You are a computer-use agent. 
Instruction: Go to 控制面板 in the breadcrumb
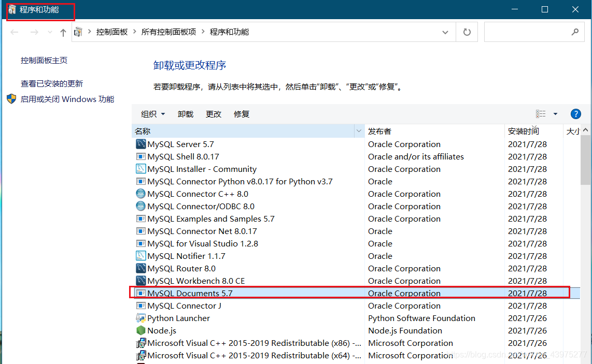[x=112, y=32]
